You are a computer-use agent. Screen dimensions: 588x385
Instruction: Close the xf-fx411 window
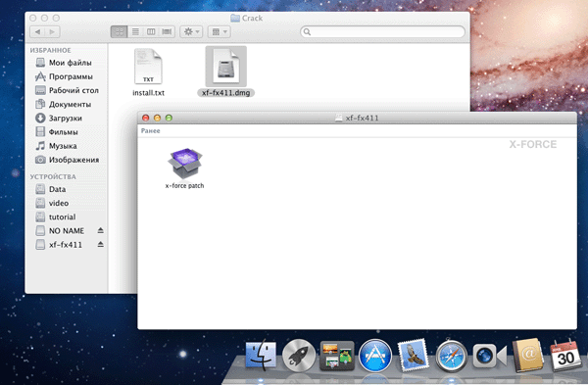[x=145, y=118]
